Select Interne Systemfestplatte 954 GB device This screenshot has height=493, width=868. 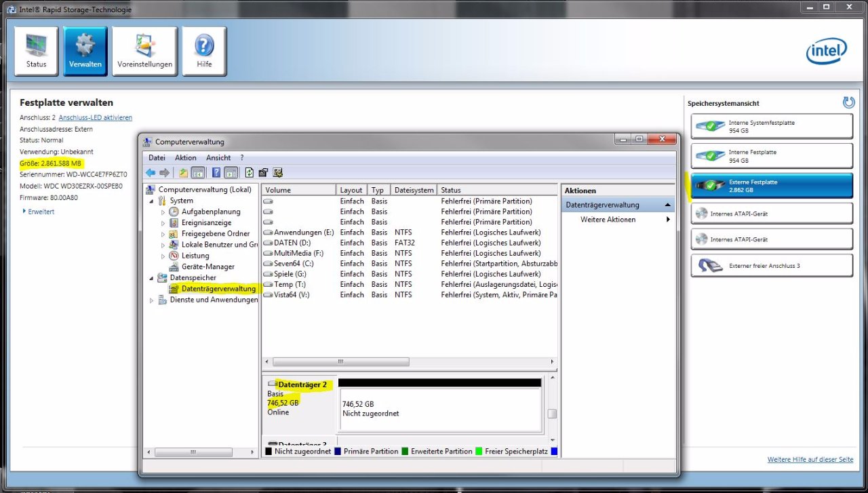[x=772, y=127]
